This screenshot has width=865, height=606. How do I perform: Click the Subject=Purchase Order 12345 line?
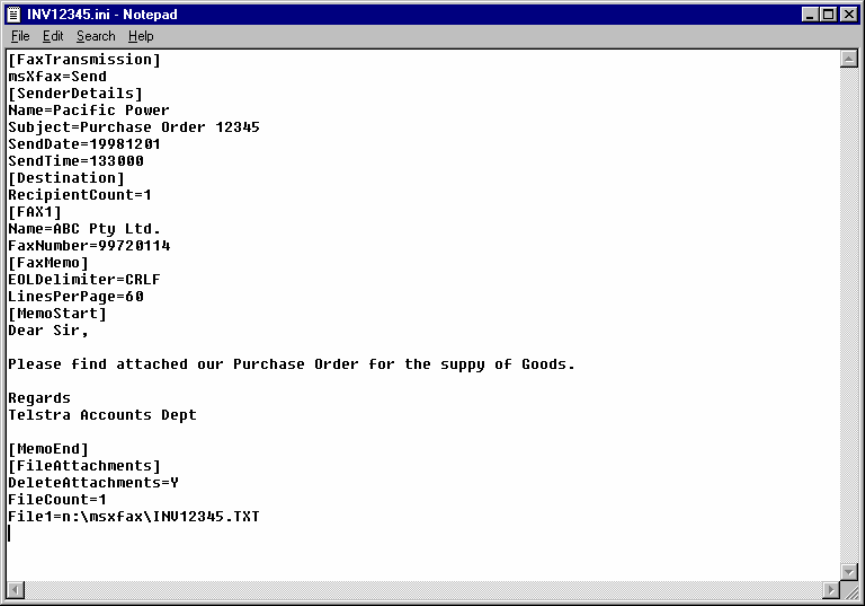tap(134, 127)
